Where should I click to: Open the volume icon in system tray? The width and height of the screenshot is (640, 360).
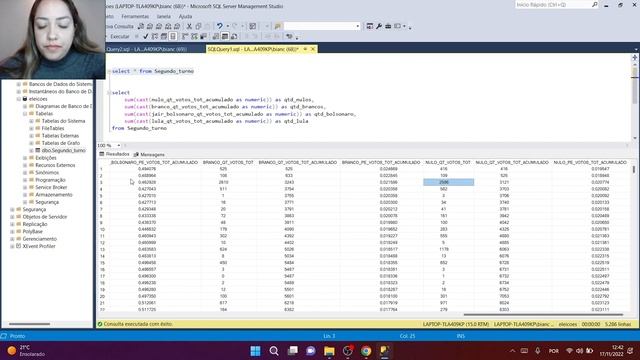click(x=580, y=351)
